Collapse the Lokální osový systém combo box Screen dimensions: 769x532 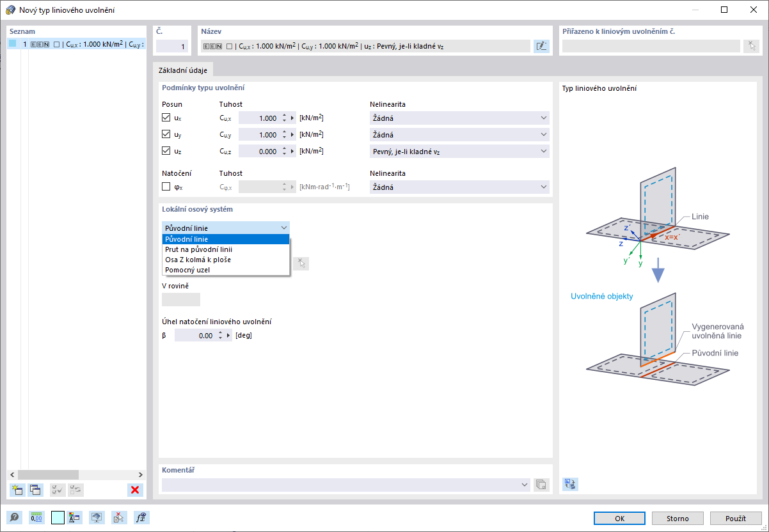pos(226,228)
